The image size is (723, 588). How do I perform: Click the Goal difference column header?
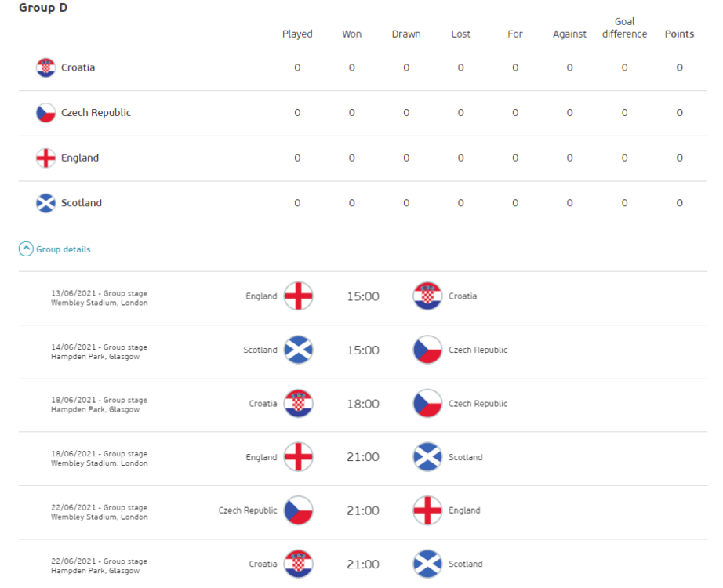click(x=624, y=28)
